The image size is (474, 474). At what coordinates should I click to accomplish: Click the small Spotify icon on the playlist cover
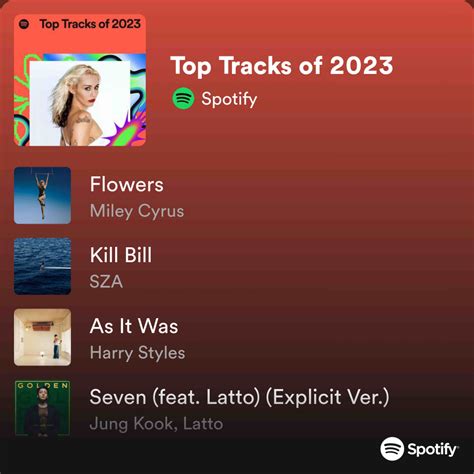click(x=24, y=24)
